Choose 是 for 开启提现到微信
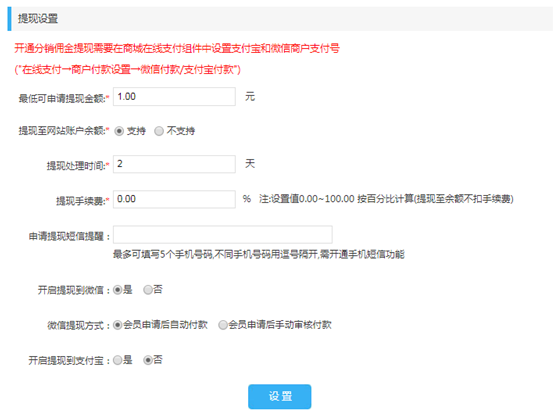 point(117,290)
